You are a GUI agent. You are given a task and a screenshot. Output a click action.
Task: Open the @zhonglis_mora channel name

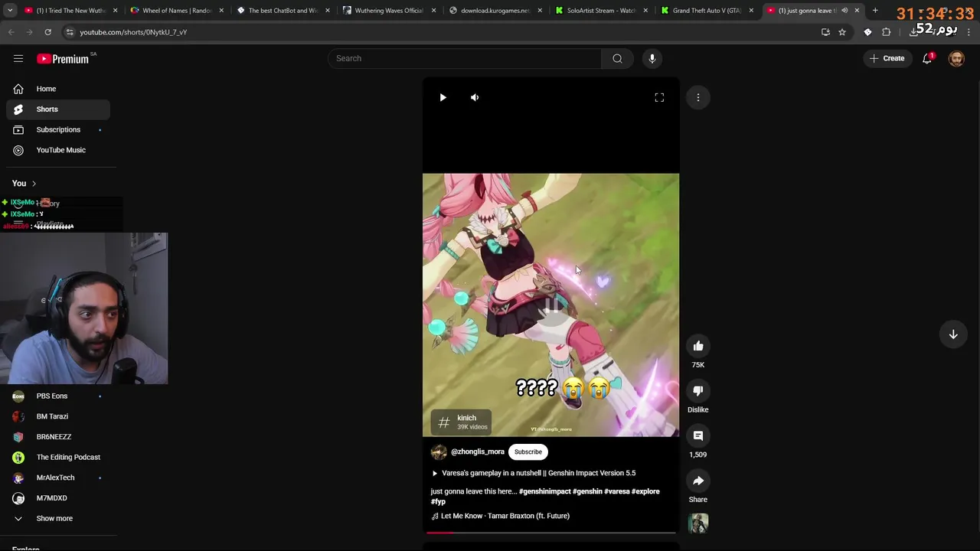478,452
